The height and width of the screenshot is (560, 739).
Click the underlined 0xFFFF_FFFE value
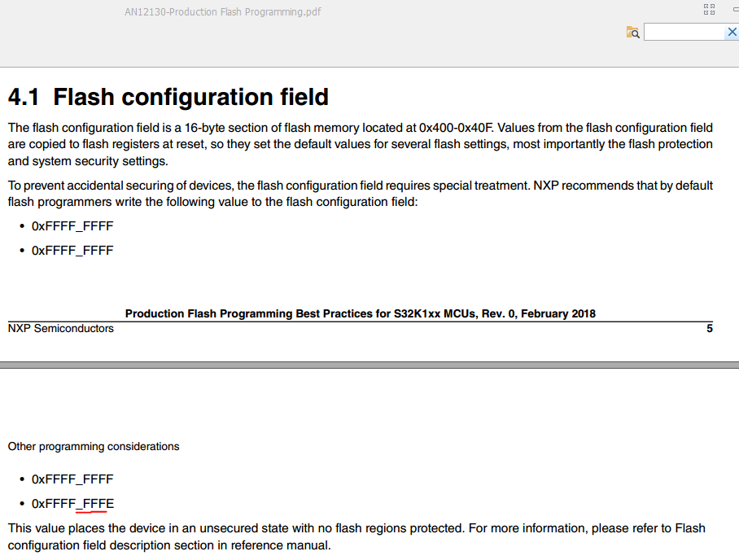pyautogui.click(x=72, y=504)
